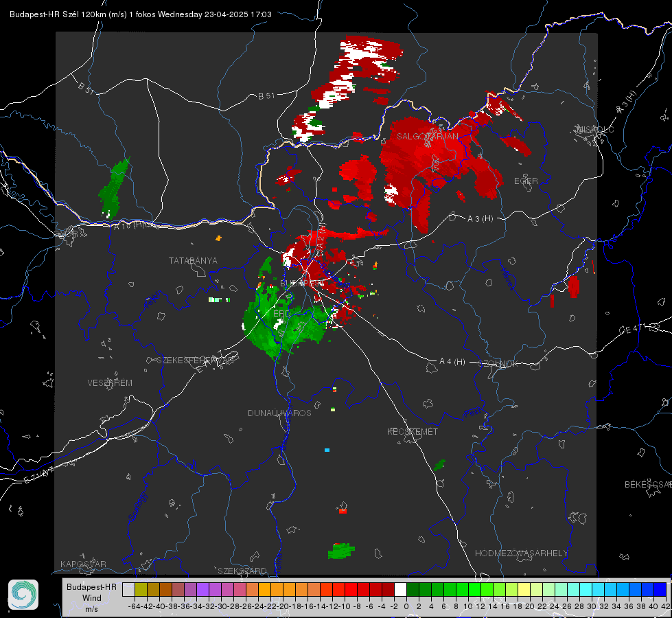Viewport: 672px width, 618px height.
Task: Click the SALGÓTARJÁN city label
Action: click(x=427, y=137)
